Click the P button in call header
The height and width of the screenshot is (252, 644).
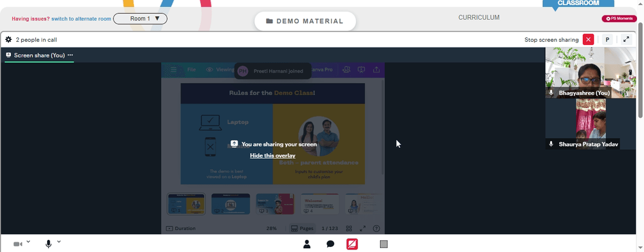coord(607,40)
